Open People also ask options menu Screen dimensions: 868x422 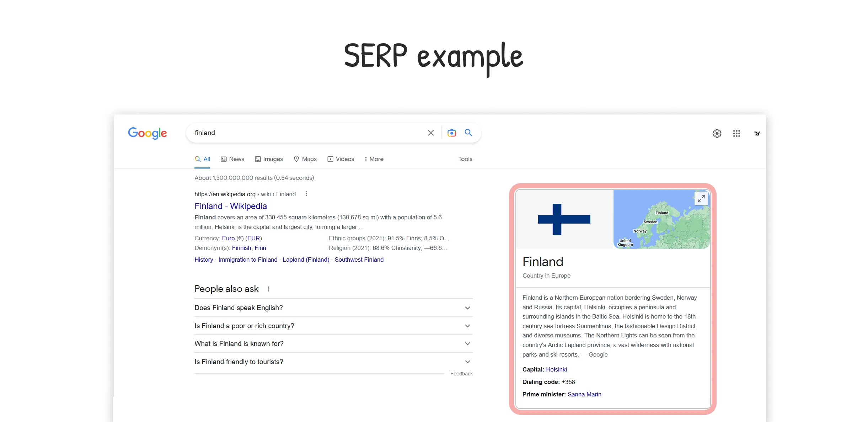[268, 289]
